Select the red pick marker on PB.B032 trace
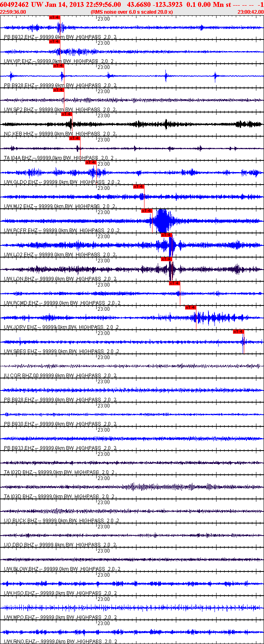The width and height of the screenshot is (264, 644). (x=54, y=17)
